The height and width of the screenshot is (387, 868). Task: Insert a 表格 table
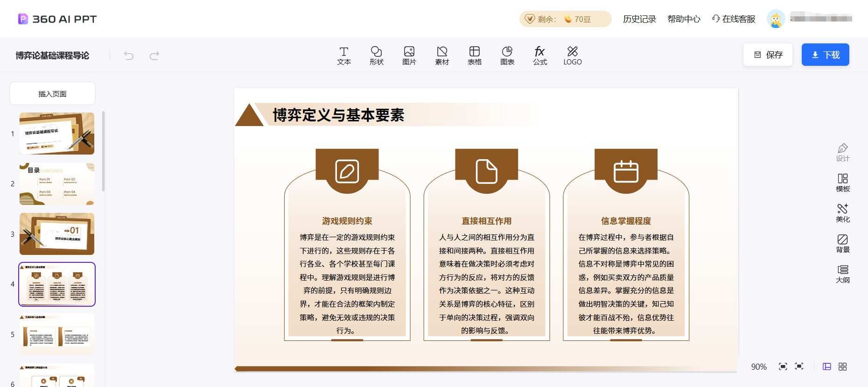pyautogui.click(x=475, y=56)
